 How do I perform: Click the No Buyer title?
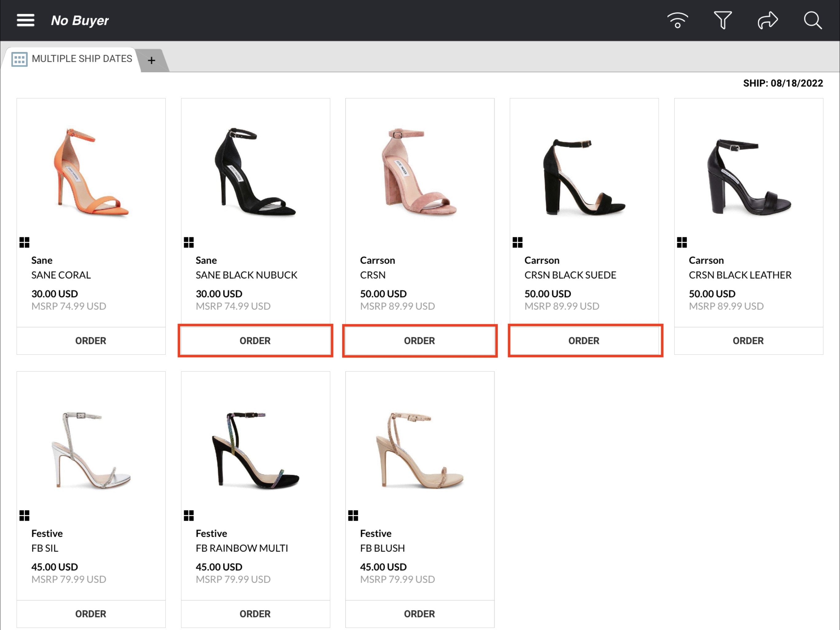(80, 20)
